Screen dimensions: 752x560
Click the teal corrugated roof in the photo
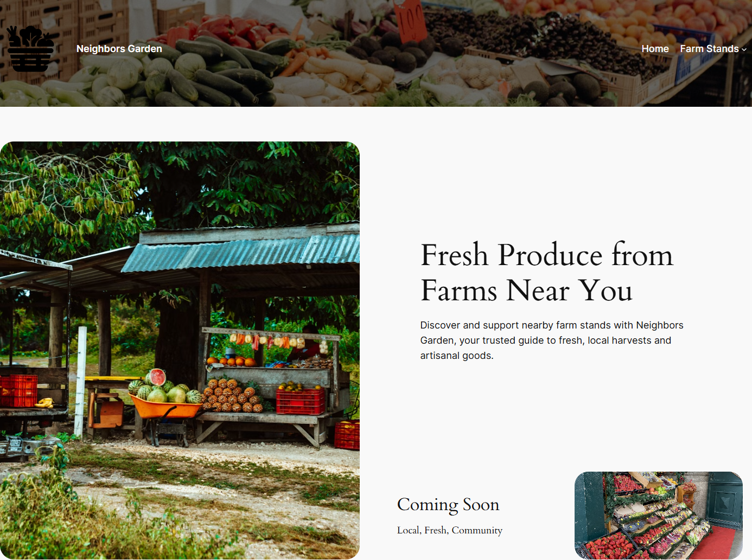(x=240, y=253)
